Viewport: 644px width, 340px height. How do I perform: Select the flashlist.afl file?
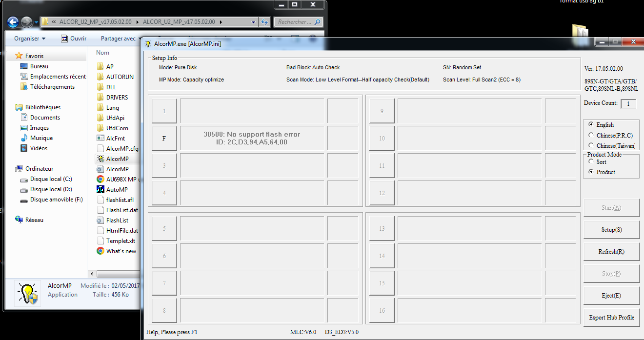tap(120, 200)
